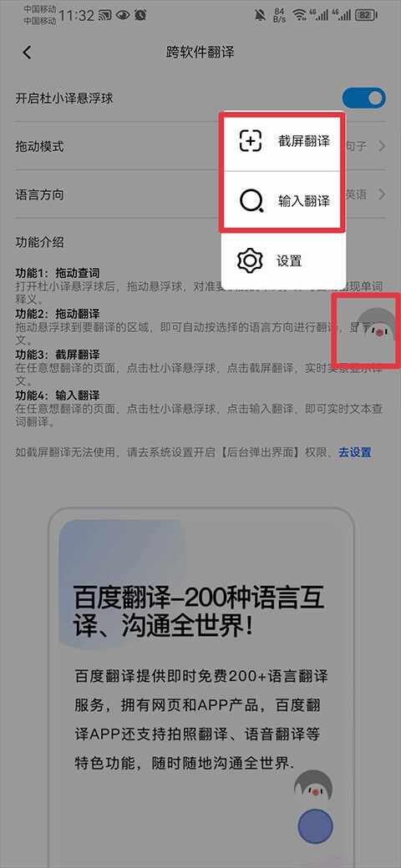Screen dimensions: 401x868
Task: Expand 语言方向 chevron arrow
Action: point(382,194)
